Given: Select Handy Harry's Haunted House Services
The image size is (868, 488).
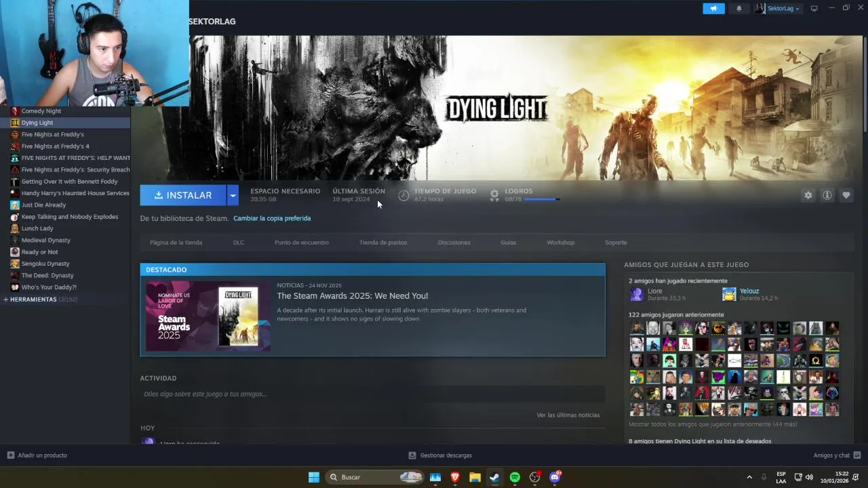Looking at the screenshot, I should click(65, 193).
